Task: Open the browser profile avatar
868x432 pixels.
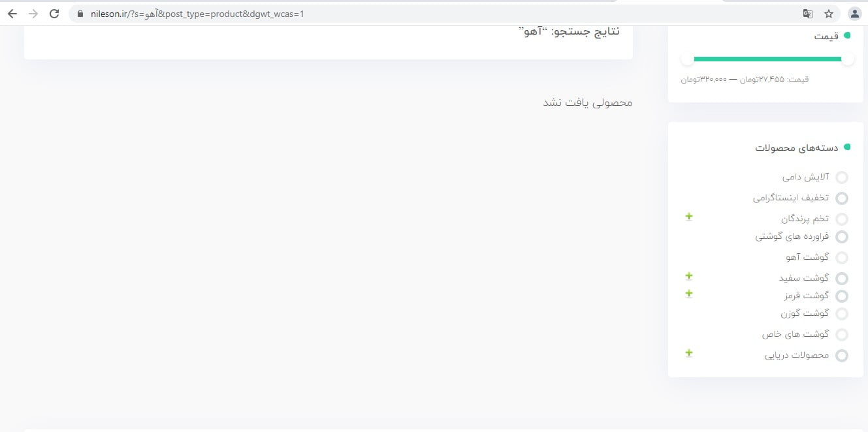Action: [854, 14]
